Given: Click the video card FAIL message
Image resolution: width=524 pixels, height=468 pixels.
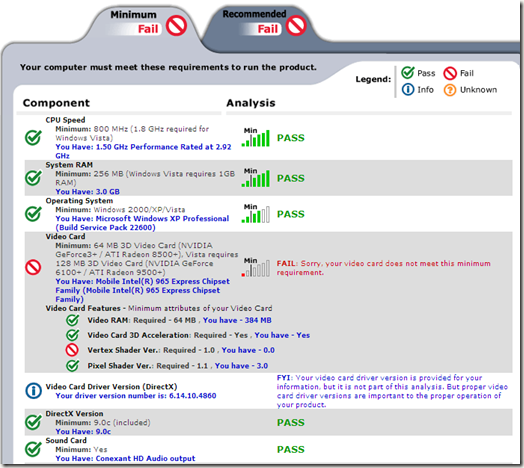Looking at the screenshot, I should click(x=384, y=268).
